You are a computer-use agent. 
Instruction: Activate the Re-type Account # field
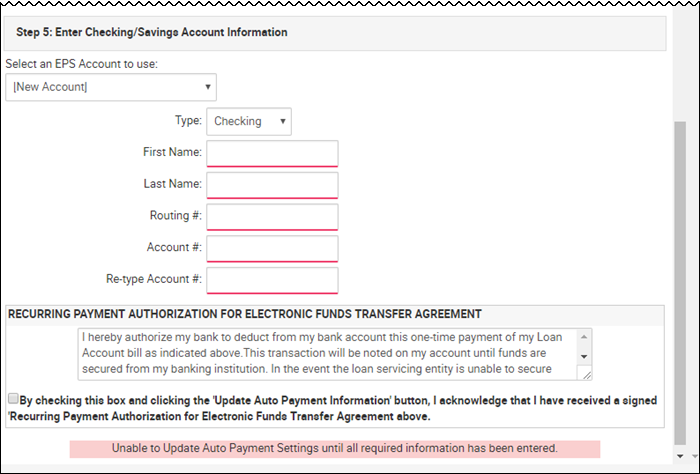(x=272, y=280)
